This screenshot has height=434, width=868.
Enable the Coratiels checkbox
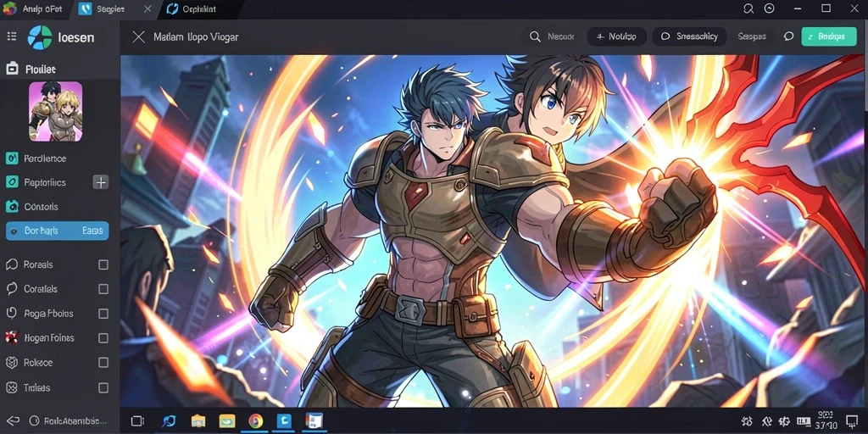(x=103, y=289)
